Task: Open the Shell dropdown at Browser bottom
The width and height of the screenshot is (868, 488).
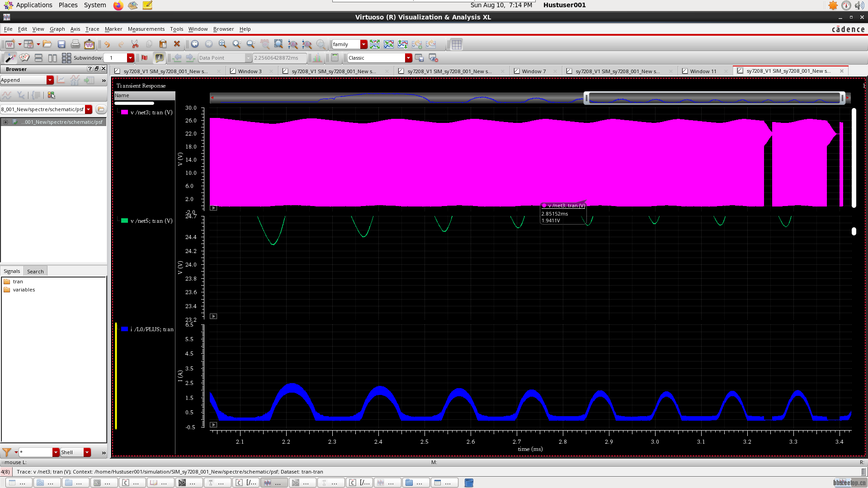Action: click(87, 452)
